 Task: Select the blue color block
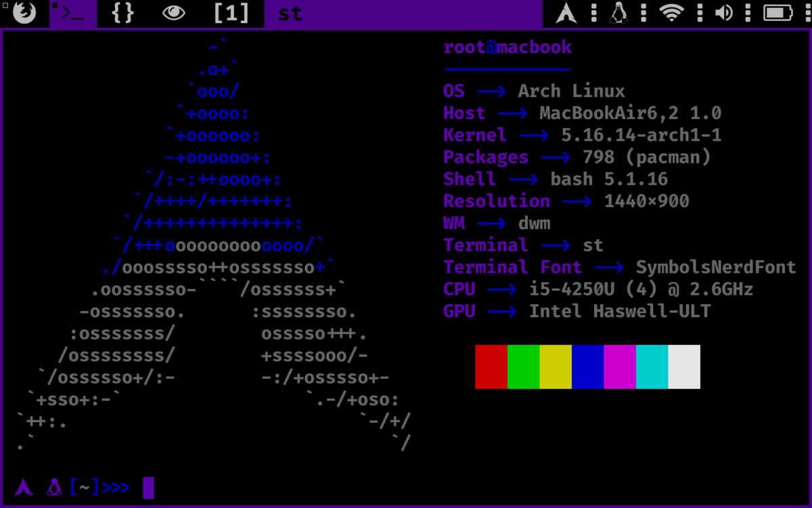pyautogui.click(x=588, y=366)
